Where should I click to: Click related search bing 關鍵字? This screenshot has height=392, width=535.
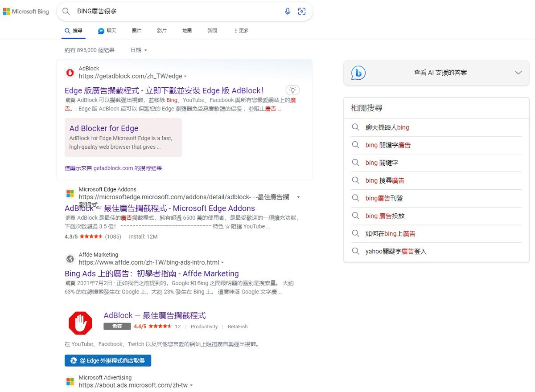[x=382, y=163]
